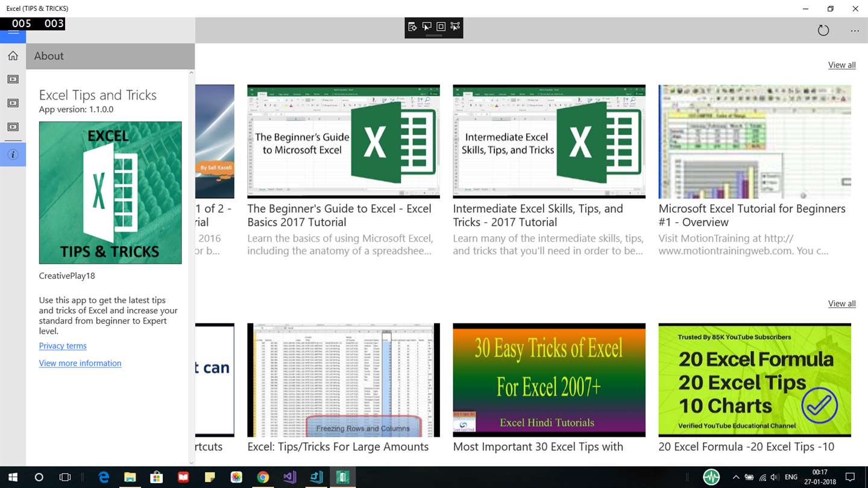Open the hamburger navigation menu
868x488 pixels.
[x=13, y=34]
